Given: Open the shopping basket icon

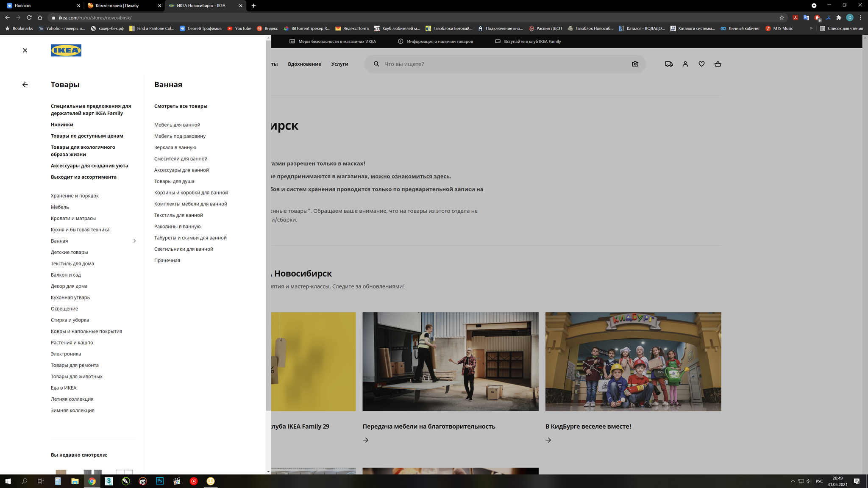Looking at the screenshot, I should 718,64.
